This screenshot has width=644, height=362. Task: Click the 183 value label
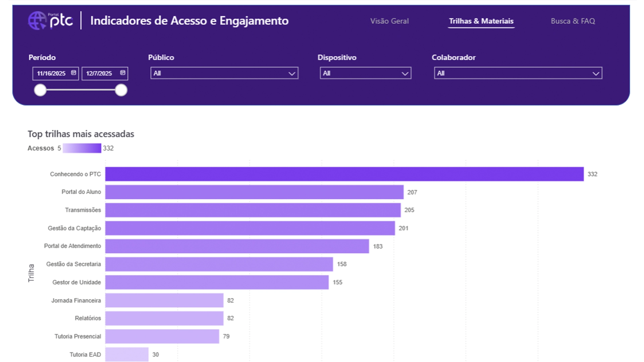click(x=378, y=246)
